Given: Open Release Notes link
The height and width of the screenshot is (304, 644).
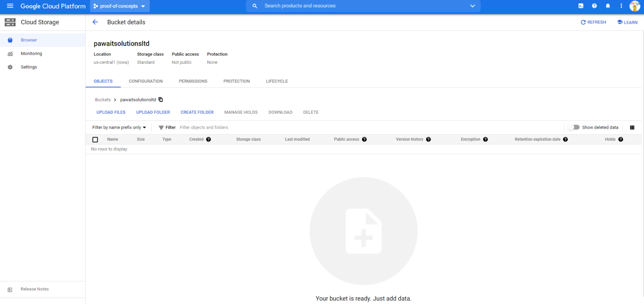Looking at the screenshot, I should (x=35, y=289).
